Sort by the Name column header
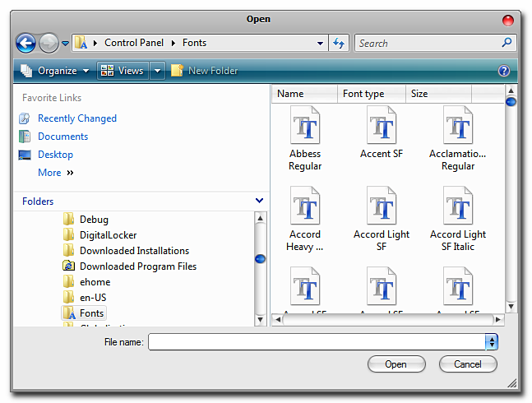This screenshot has height=403, width=532. pyautogui.click(x=304, y=94)
